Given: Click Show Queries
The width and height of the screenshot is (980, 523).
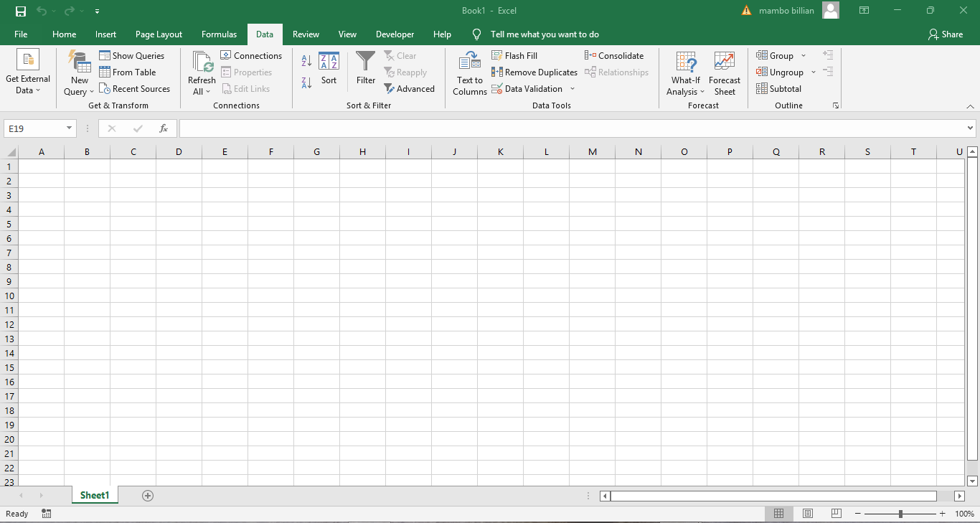Looking at the screenshot, I should 132,56.
